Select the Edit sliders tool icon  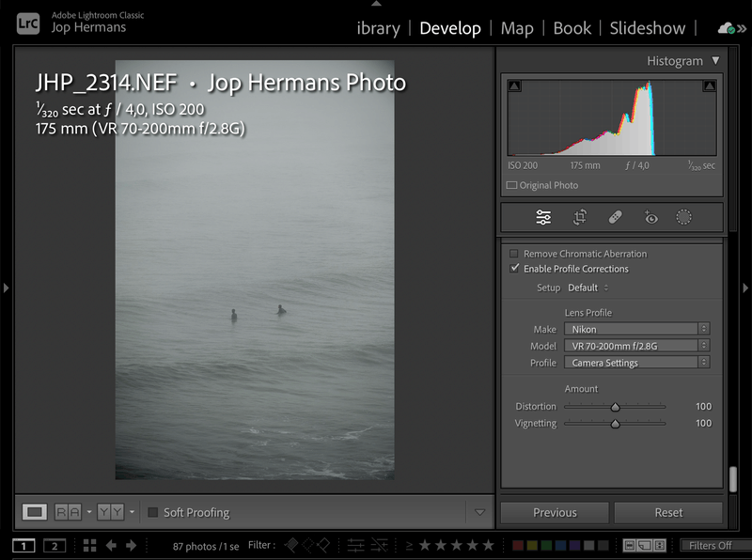click(x=543, y=217)
